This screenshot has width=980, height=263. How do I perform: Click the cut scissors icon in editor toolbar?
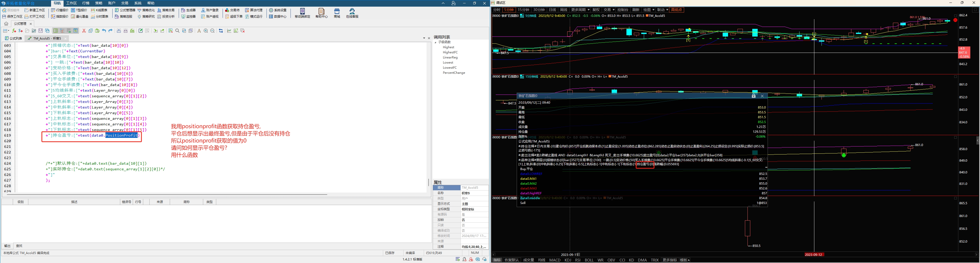coord(84,31)
